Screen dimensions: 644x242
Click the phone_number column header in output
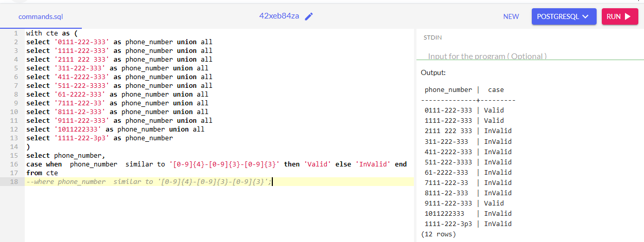click(x=448, y=89)
